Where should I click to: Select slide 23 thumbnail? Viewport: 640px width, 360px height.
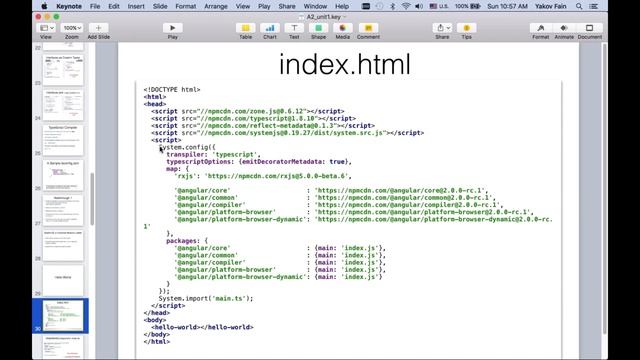pos(63,70)
